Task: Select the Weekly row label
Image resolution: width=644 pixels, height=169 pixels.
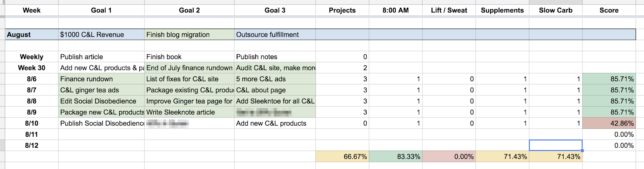Action: point(32,57)
